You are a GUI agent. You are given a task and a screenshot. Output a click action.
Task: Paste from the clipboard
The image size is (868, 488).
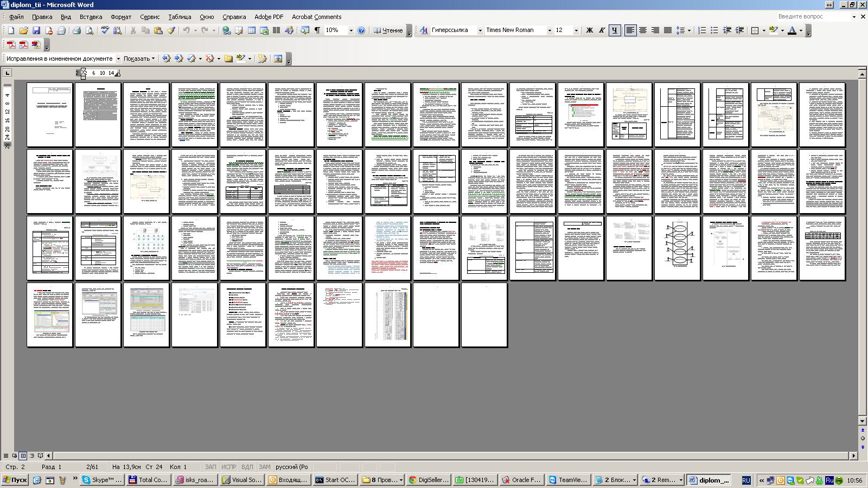pyautogui.click(x=158, y=30)
